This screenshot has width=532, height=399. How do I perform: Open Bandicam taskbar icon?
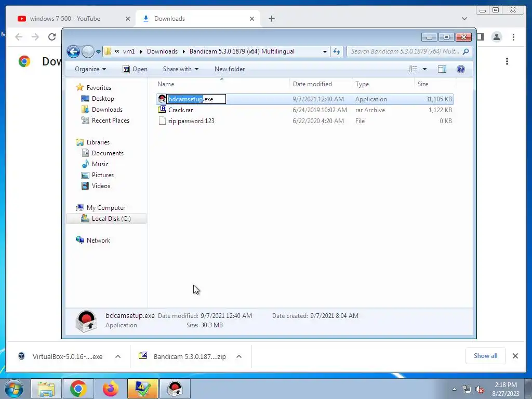pos(175,389)
